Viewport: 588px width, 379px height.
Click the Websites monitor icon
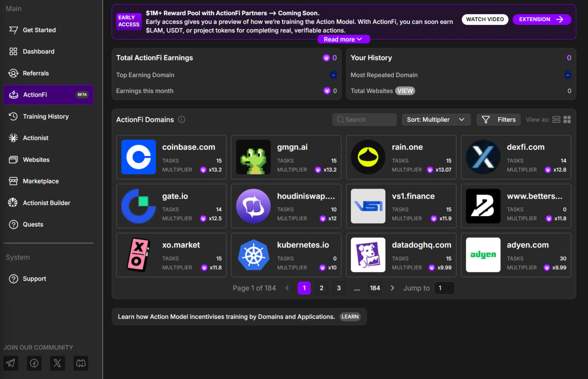pyautogui.click(x=13, y=160)
